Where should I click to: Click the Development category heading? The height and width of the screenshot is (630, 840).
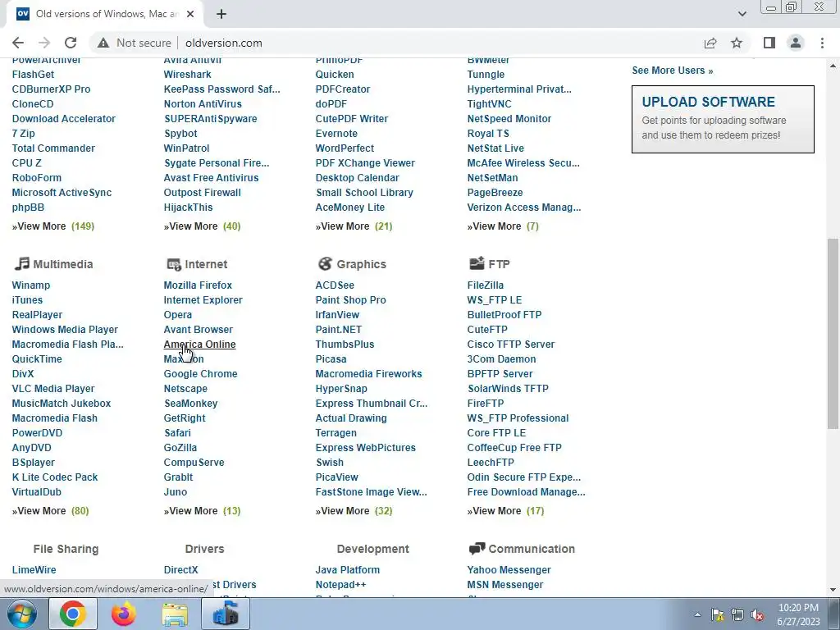click(x=373, y=549)
